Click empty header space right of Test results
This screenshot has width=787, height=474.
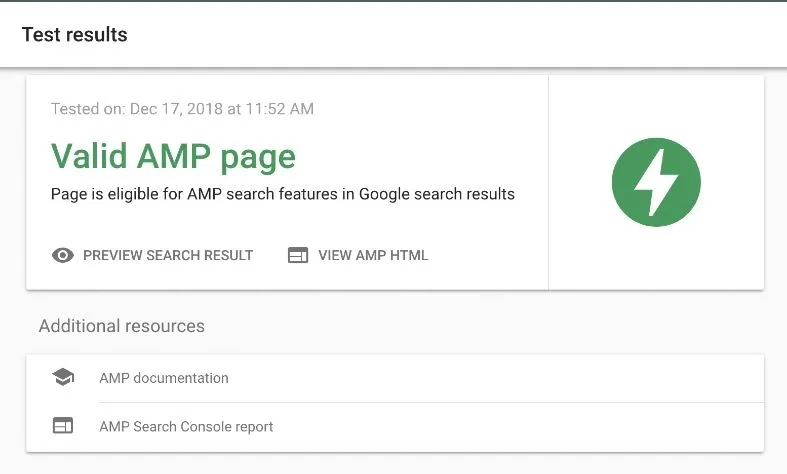tap(450, 35)
